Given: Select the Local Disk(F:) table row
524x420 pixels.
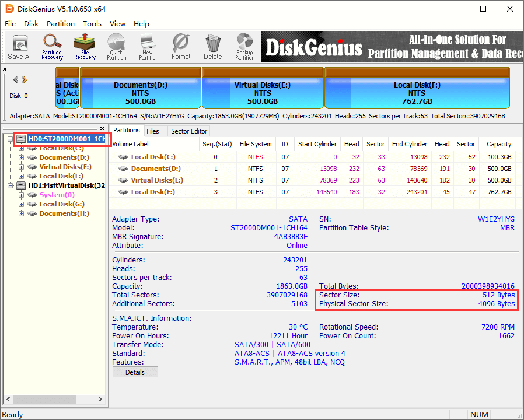Looking at the screenshot, I should click(x=153, y=192).
